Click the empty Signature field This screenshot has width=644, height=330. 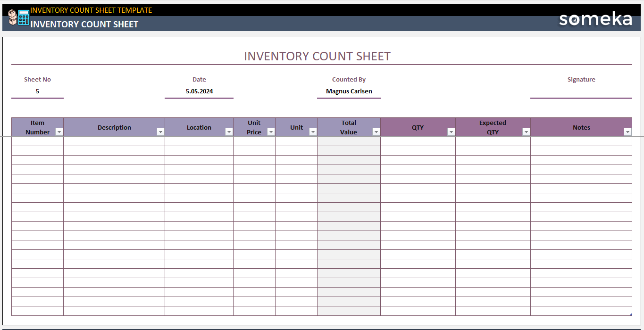tap(581, 91)
